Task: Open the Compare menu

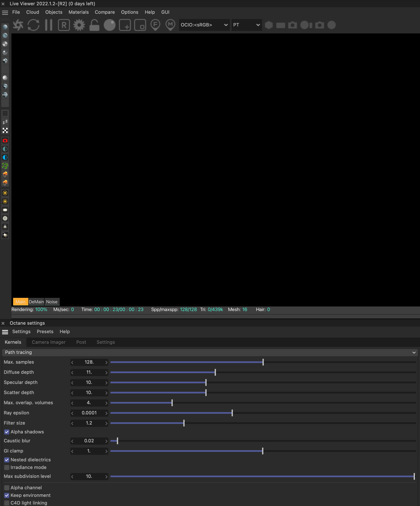Action: pos(105,12)
